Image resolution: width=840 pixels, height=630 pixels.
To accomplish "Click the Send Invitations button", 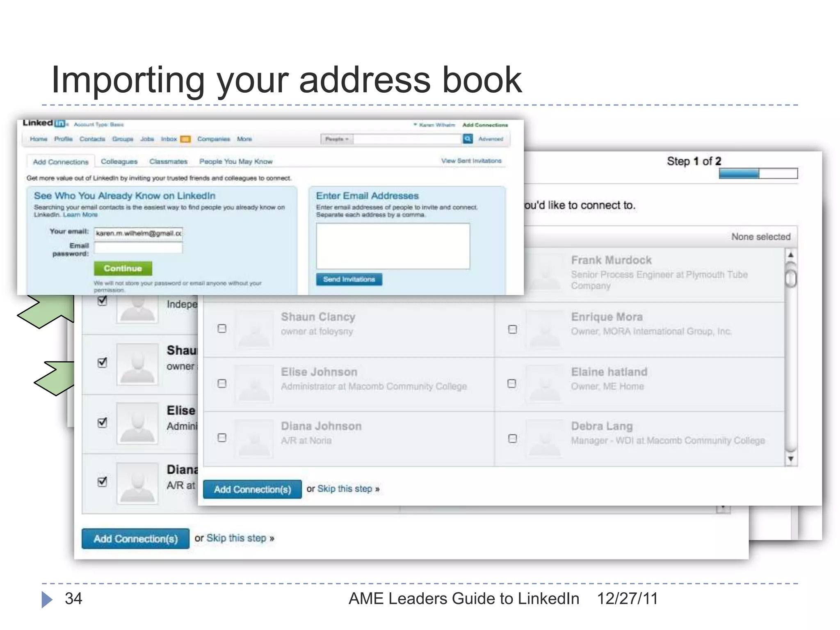I will 349,279.
